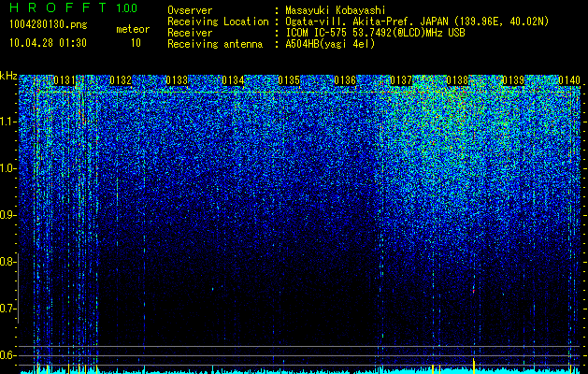This screenshot has height=374, width=588.
Task: Click the 0132 time marker
Action: pos(121,80)
